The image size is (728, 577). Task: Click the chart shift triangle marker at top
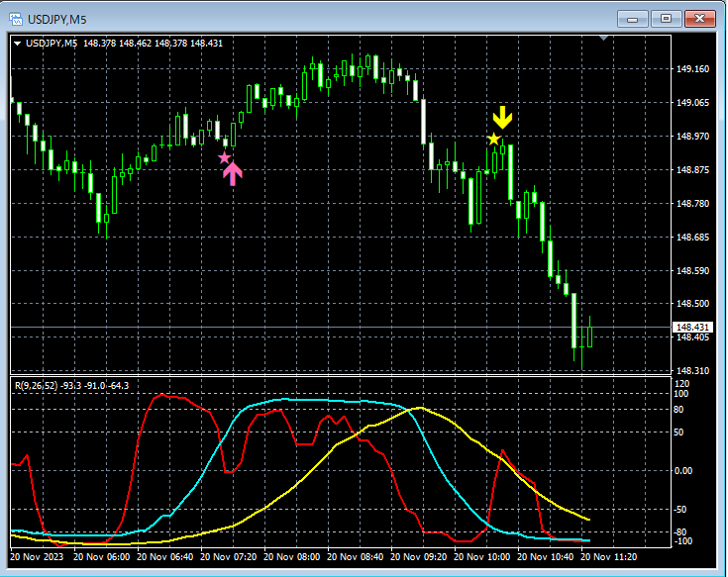point(603,38)
